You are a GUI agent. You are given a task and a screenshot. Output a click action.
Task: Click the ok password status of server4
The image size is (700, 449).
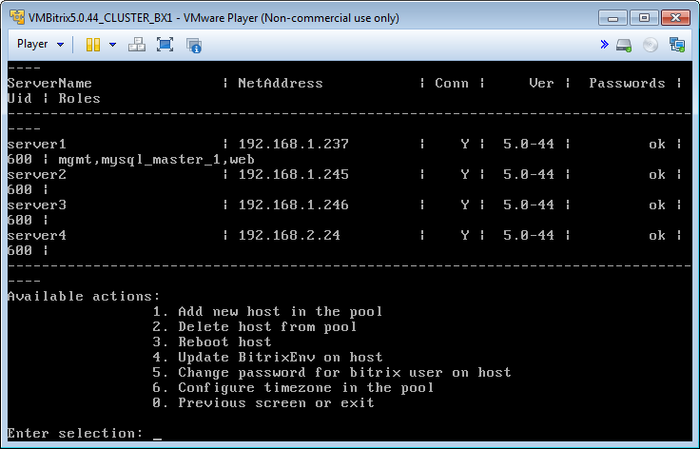pos(657,235)
